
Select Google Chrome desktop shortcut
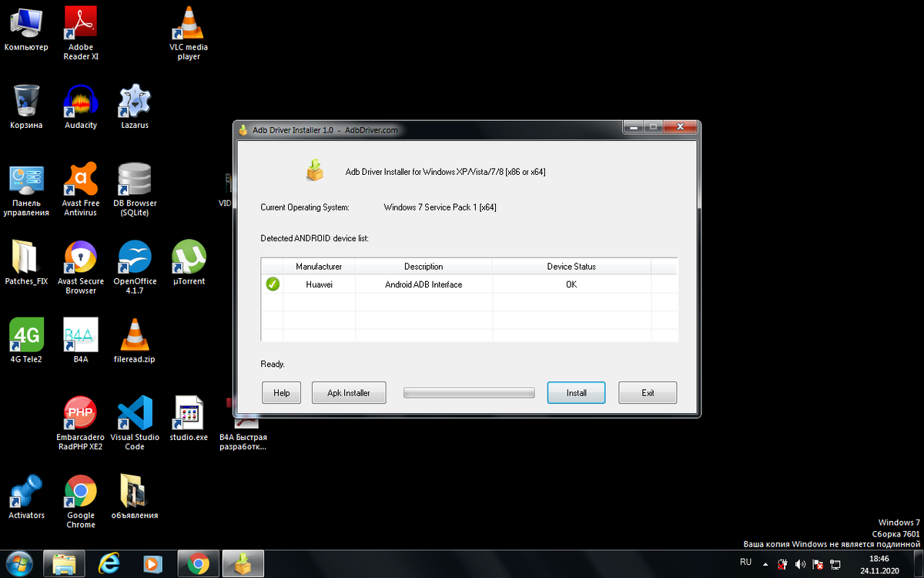coord(81,501)
